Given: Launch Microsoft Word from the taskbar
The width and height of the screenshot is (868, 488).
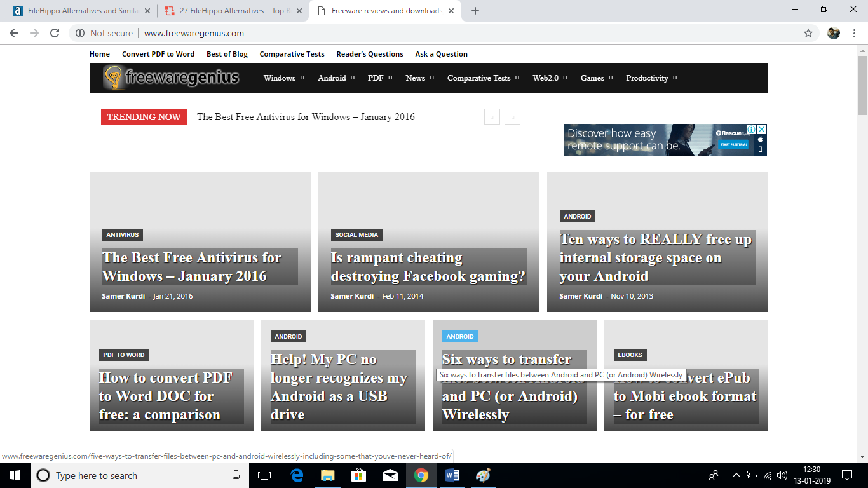Looking at the screenshot, I should tap(452, 475).
